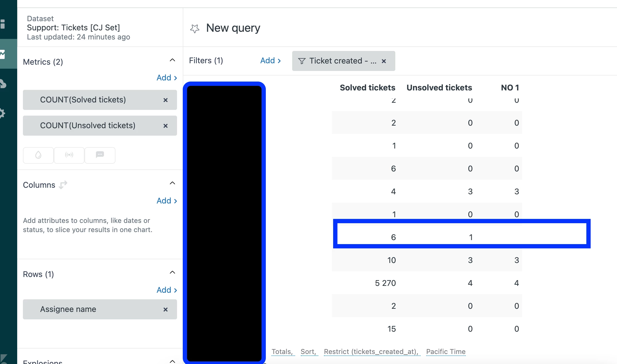Click the water drop icon under metrics
This screenshot has width=617, height=364.
click(x=38, y=155)
